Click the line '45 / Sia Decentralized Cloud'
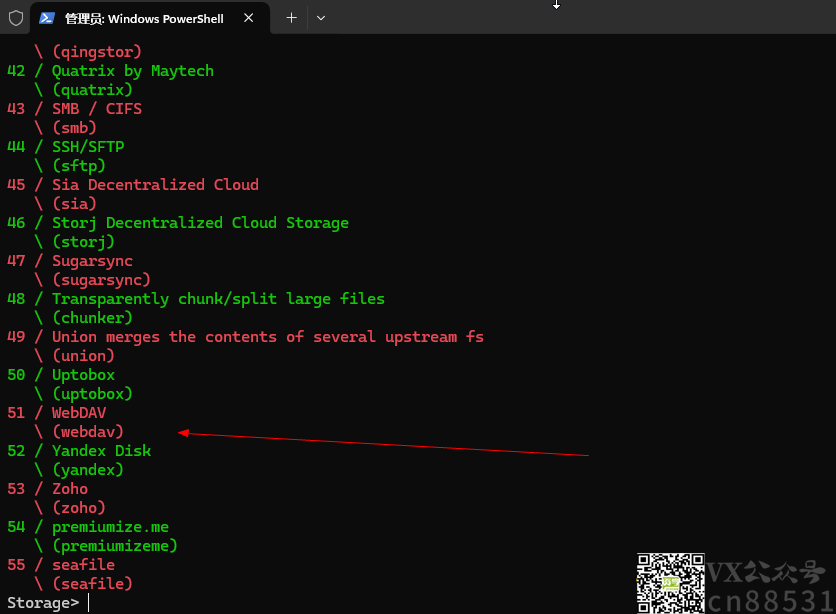Image resolution: width=836 pixels, height=614 pixels. tap(133, 185)
